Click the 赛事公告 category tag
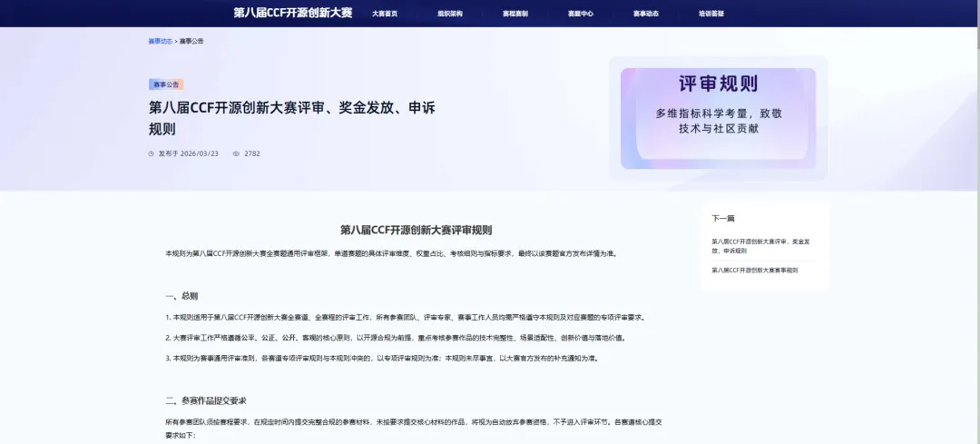 click(x=166, y=84)
